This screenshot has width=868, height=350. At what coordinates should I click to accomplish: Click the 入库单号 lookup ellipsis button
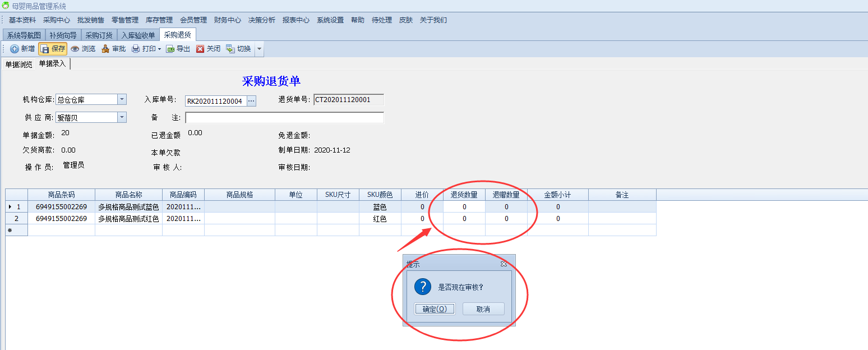pos(251,101)
